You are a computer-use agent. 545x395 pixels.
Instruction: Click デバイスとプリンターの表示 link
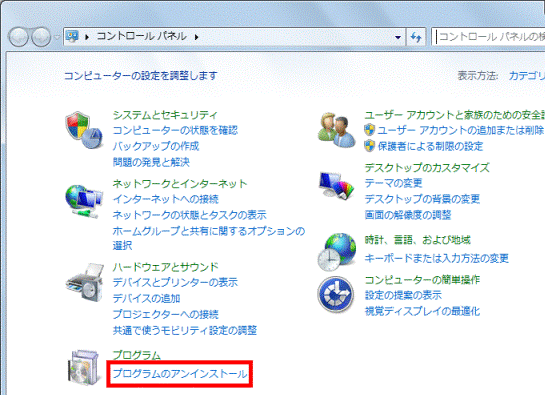point(175,282)
